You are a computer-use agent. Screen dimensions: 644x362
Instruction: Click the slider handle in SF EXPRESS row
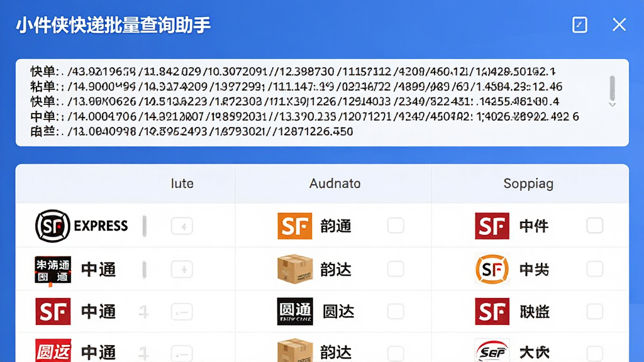click(x=145, y=226)
